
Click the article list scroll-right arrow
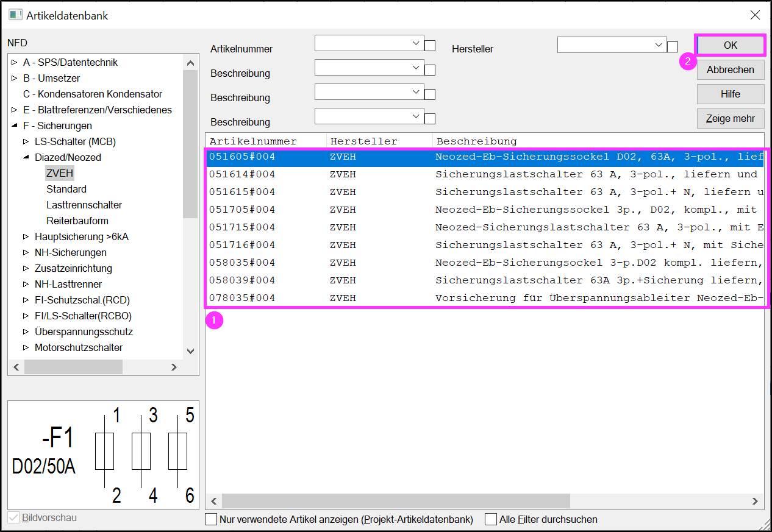click(756, 501)
